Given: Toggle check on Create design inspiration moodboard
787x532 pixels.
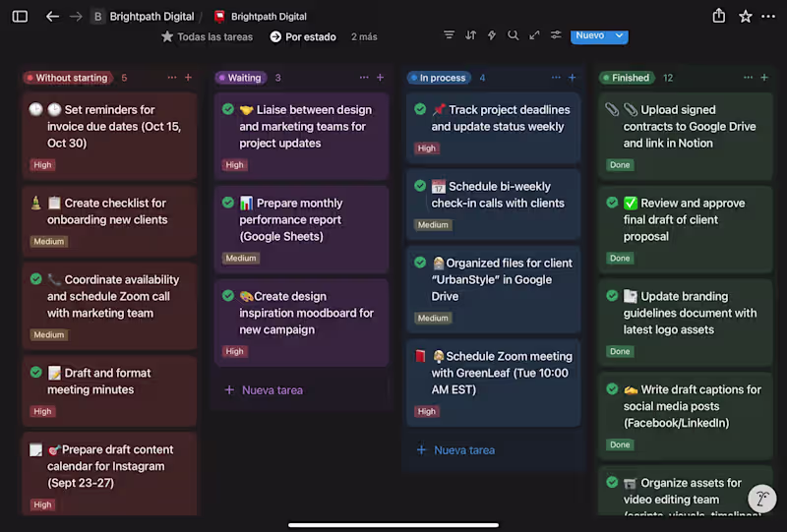Looking at the screenshot, I should (228, 296).
